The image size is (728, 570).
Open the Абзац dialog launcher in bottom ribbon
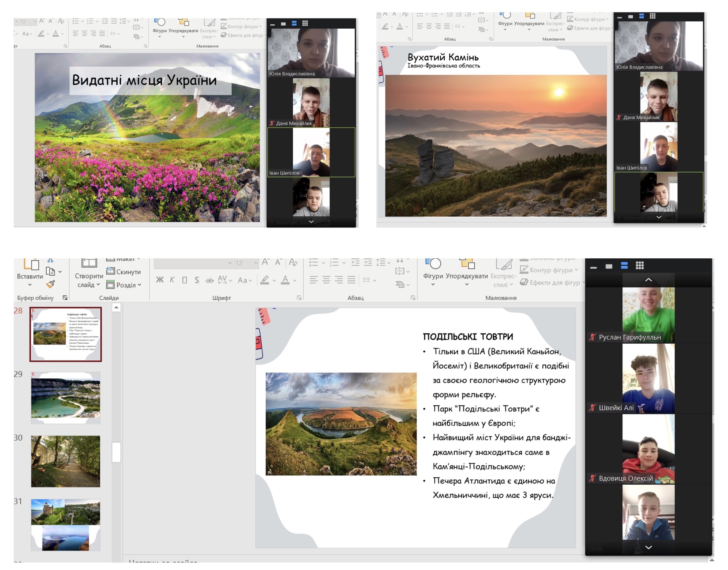(413, 298)
